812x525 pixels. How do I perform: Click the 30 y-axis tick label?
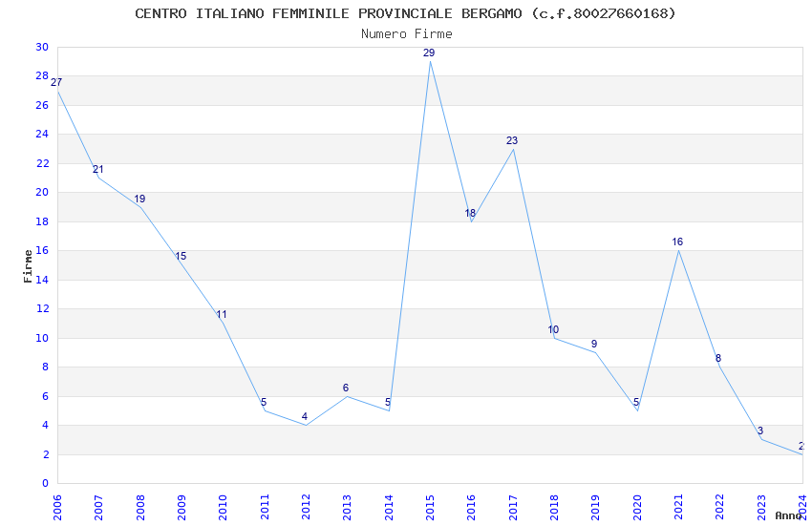tap(42, 47)
